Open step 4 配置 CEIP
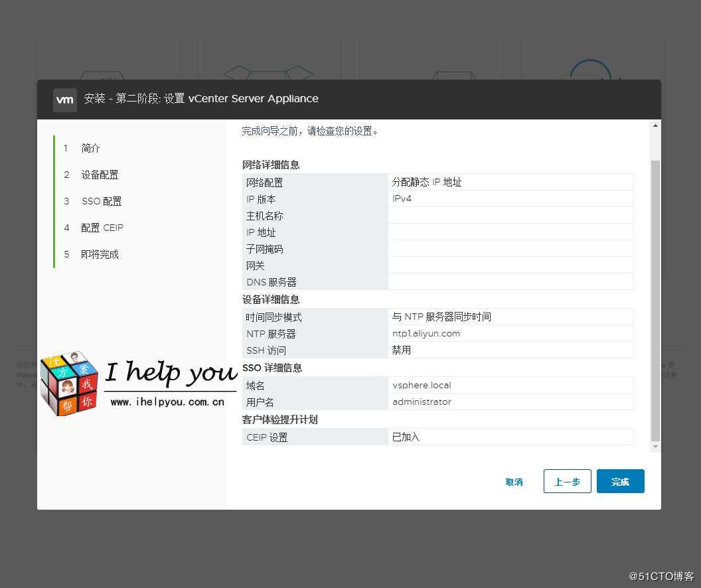The image size is (701, 588). pyautogui.click(x=102, y=228)
